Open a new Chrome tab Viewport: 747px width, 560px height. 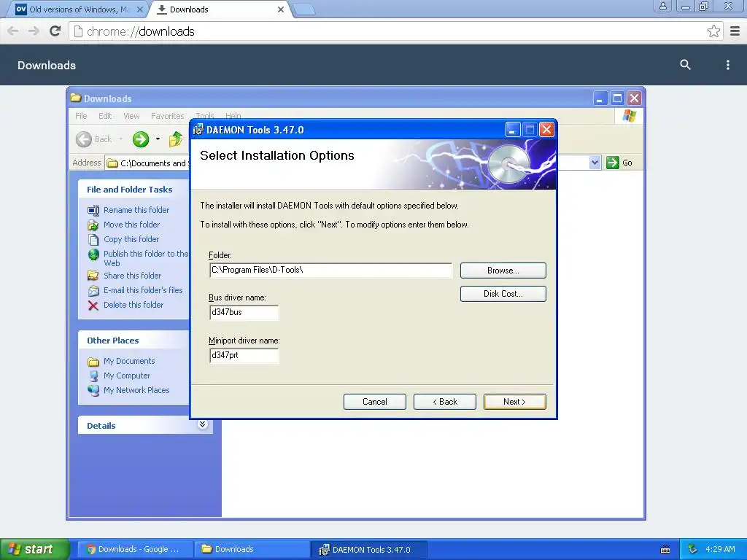coord(304,9)
